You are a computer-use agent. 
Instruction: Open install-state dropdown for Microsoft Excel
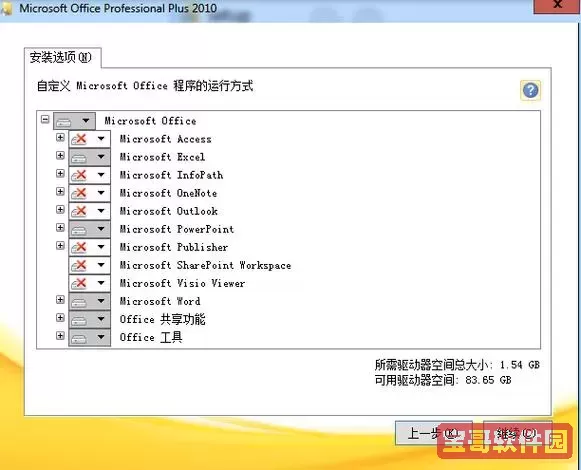[x=89, y=157]
